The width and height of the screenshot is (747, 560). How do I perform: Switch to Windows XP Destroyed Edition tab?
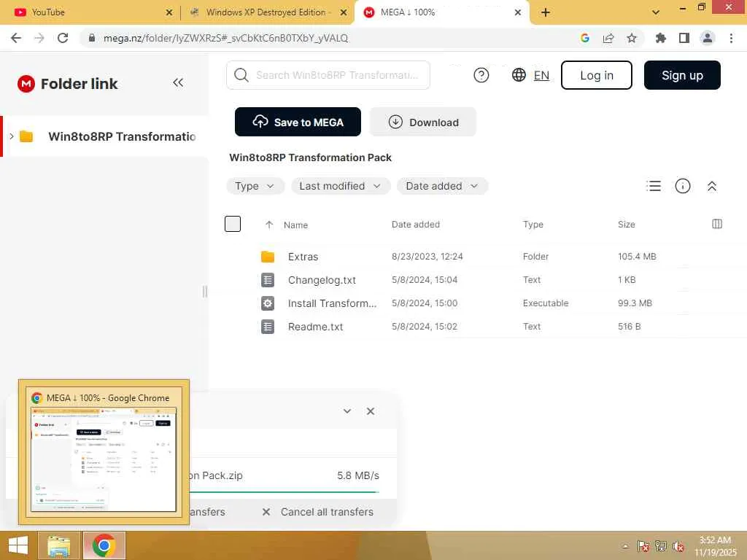pyautogui.click(x=267, y=12)
